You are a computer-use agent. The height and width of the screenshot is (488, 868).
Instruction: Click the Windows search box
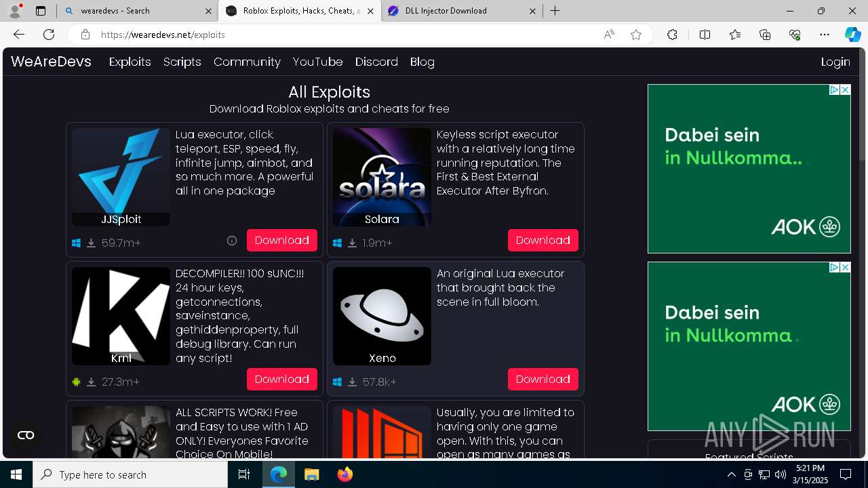(130, 474)
